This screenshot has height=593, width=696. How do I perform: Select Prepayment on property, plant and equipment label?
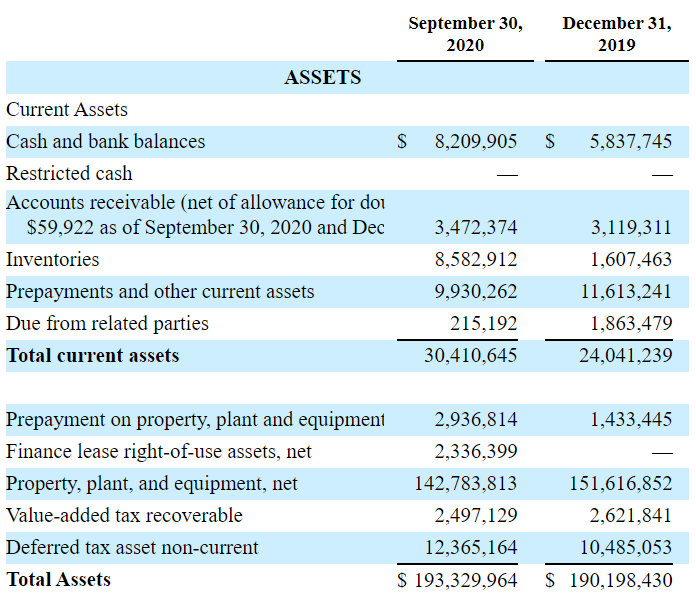click(195, 419)
